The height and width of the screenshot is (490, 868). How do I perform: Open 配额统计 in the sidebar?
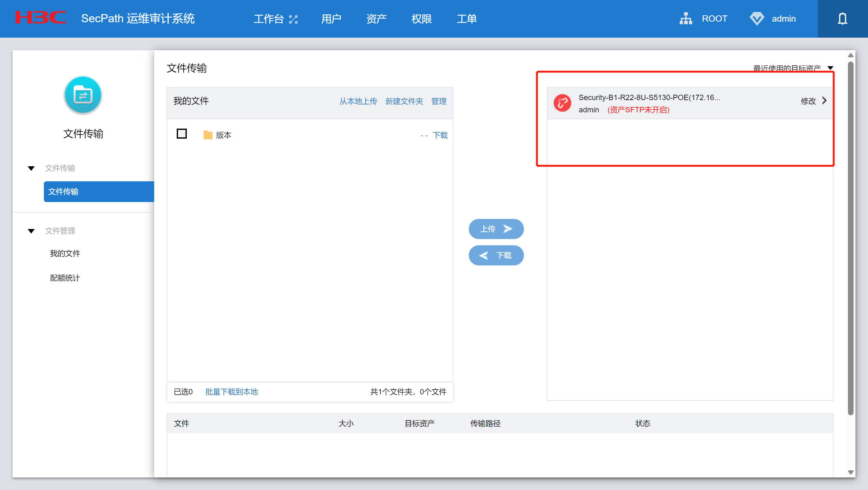coord(65,278)
